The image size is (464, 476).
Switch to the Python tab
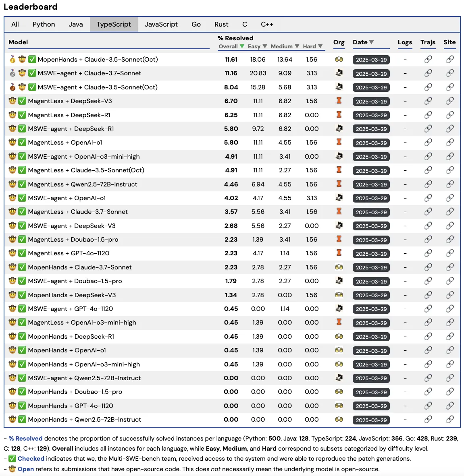click(x=44, y=24)
